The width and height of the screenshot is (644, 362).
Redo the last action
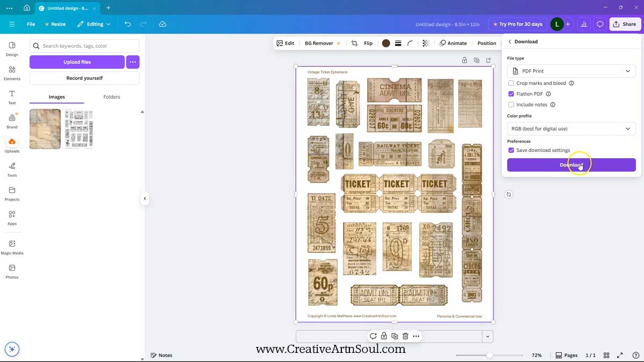143,24
